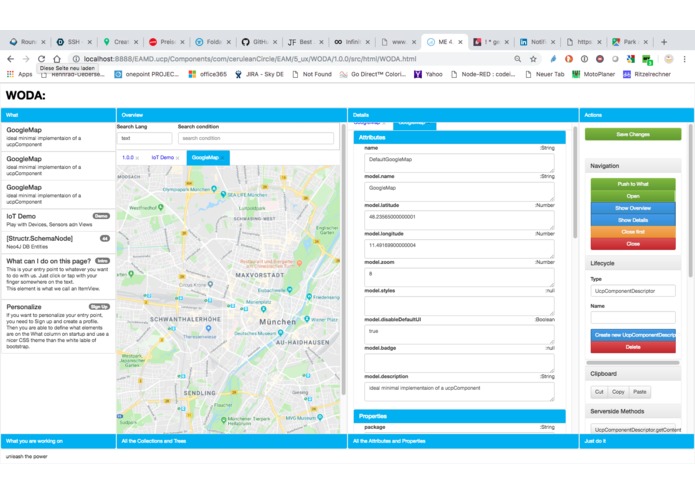
Task: Click the Cut clipboard button
Action: click(x=599, y=392)
